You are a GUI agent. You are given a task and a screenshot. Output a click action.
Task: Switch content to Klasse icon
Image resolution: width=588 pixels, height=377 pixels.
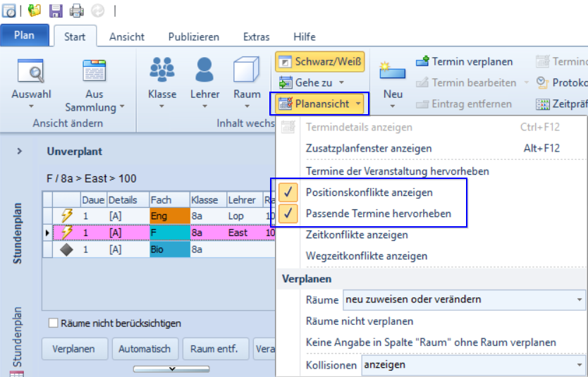[x=162, y=70]
